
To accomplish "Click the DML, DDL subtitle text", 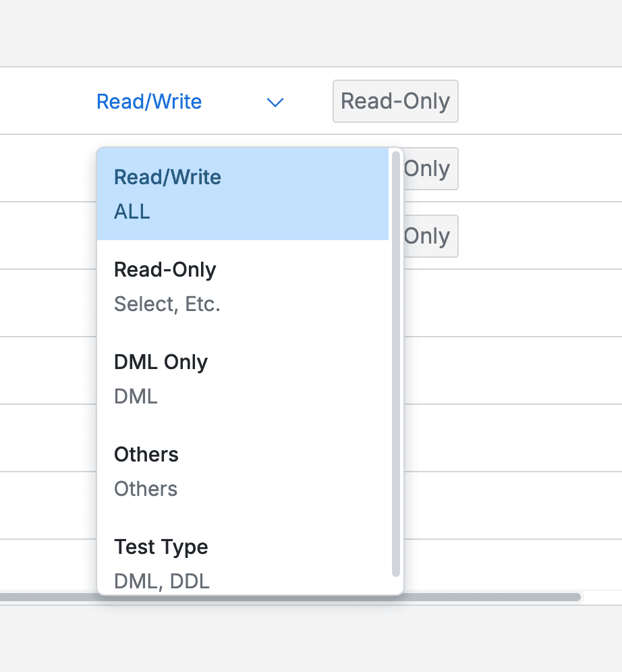I will (162, 581).
